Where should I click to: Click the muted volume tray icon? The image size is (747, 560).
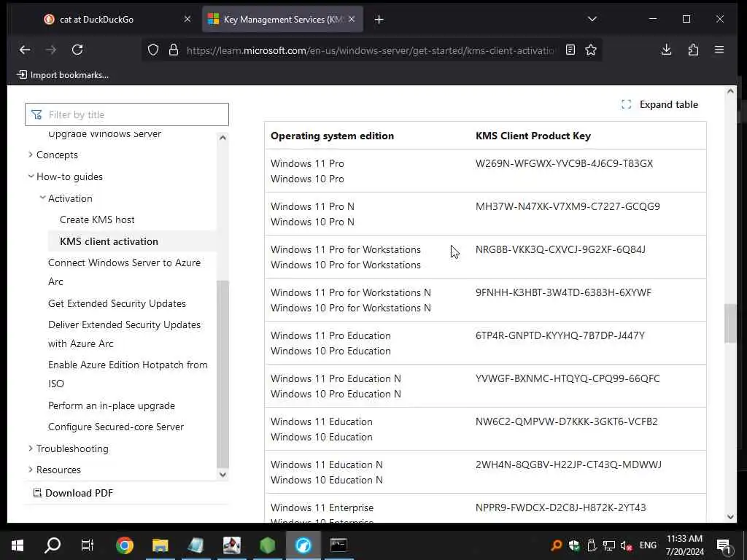(x=627, y=545)
